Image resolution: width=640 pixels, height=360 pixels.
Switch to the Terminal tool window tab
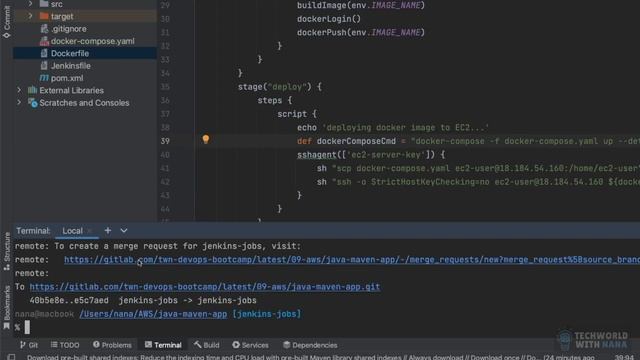pos(163,345)
